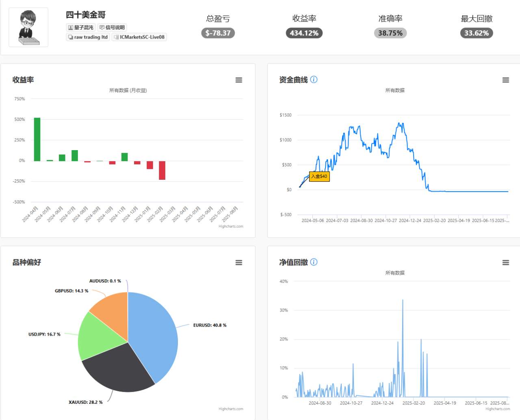520x420 pixels.
Task: Click the red 2025-01月 loss bar
Action: (x=150, y=165)
